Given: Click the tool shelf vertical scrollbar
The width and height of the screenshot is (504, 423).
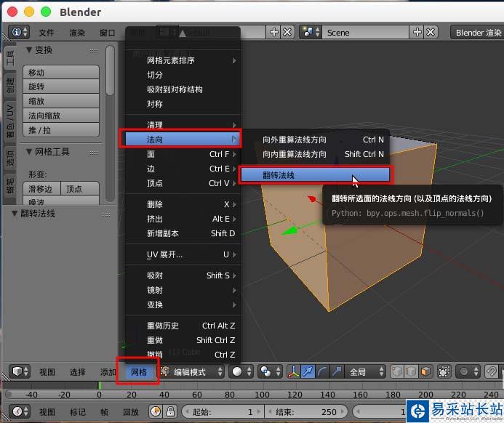Looking at the screenshot, I should 110,70.
